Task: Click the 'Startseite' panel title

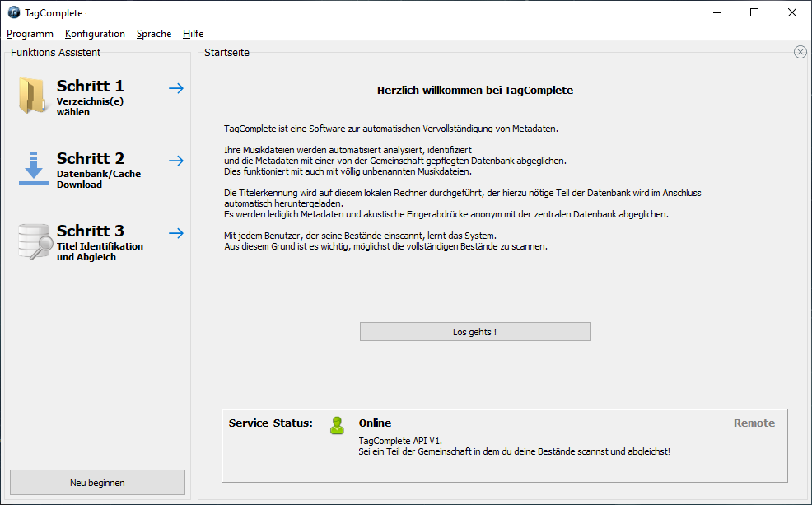Action: pos(226,53)
